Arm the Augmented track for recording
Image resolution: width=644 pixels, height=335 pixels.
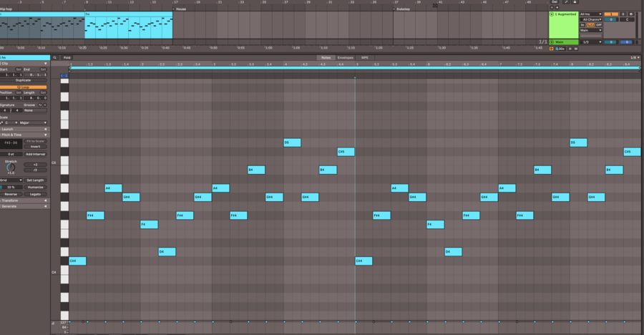coord(631,14)
